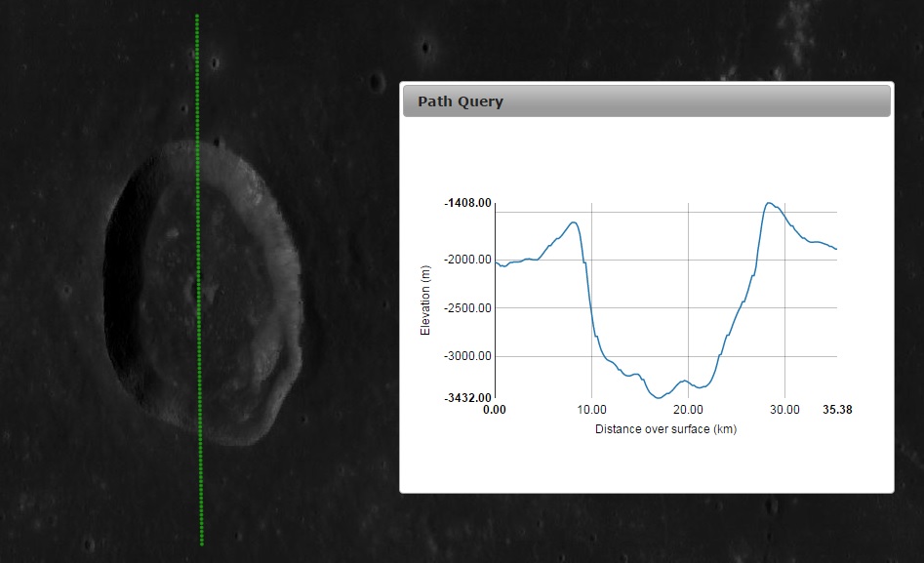Click the -2000.00 elevation axis label
The height and width of the screenshot is (563, 924).
[x=467, y=260]
